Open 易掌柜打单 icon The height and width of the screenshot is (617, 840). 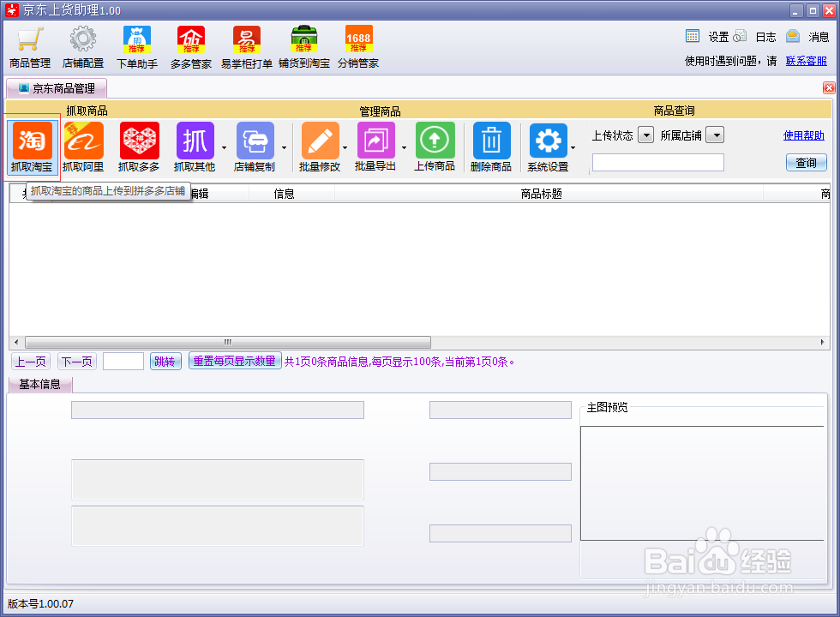[247, 48]
